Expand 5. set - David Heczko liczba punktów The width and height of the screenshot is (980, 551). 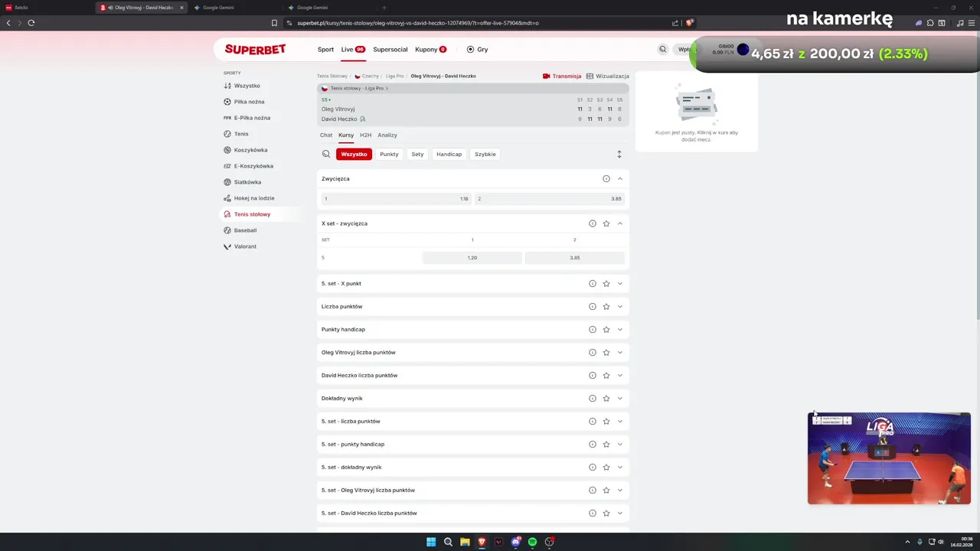(620, 514)
